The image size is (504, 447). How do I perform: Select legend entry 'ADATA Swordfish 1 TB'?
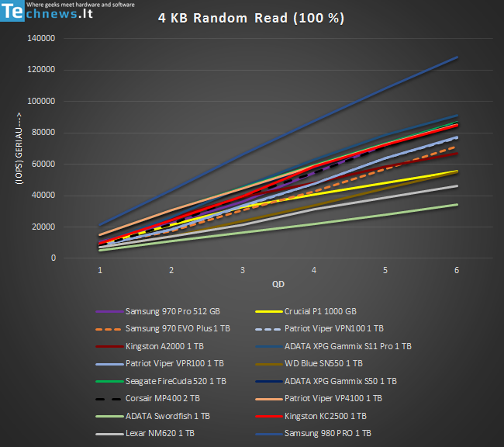(153, 416)
